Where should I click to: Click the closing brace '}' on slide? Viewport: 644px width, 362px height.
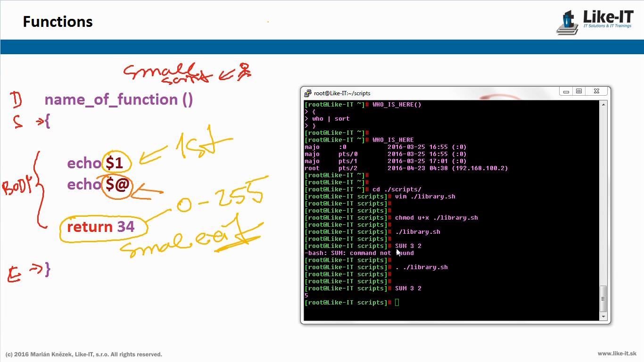point(47,269)
